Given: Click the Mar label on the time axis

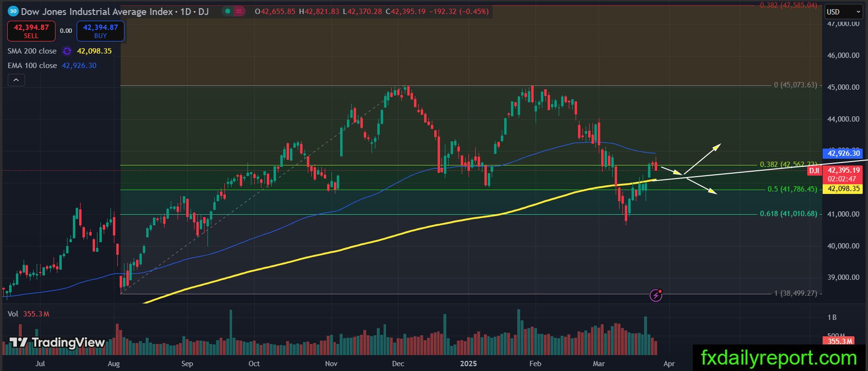Looking at the screenshot, I should (x=598, y=363).
